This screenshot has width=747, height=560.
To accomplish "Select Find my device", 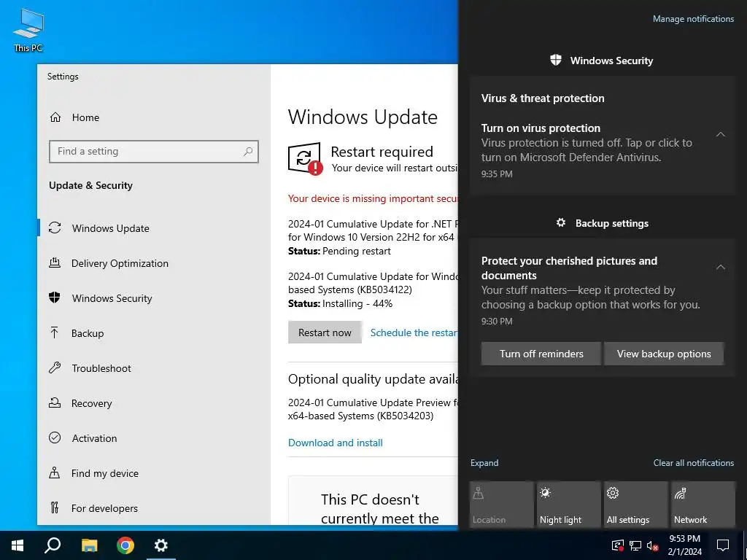I will 153,472.
